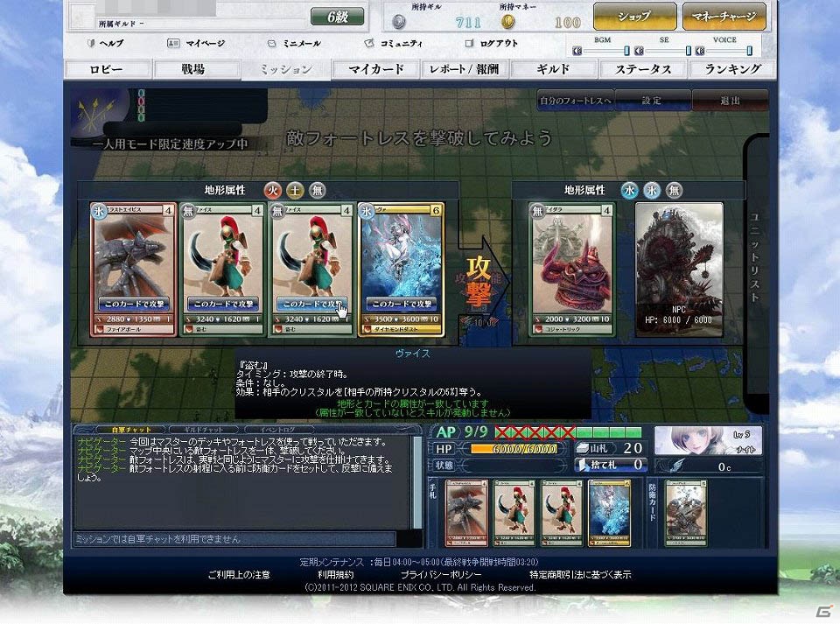Open the ミニメール mailbox
Viewport: 840px width, 624px height.
coord(294,44)
